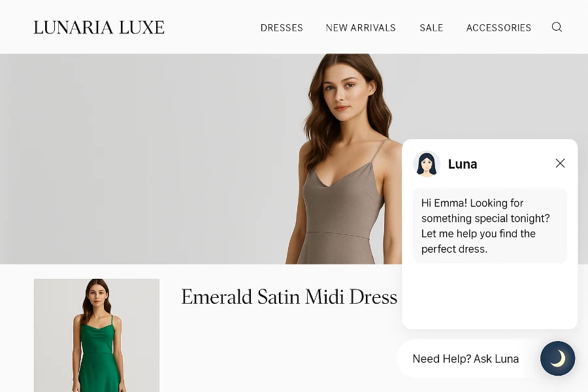Go to New Arrivals
Image resolution: width=588 pixels, height=392 pixels.
pos(361,27)
